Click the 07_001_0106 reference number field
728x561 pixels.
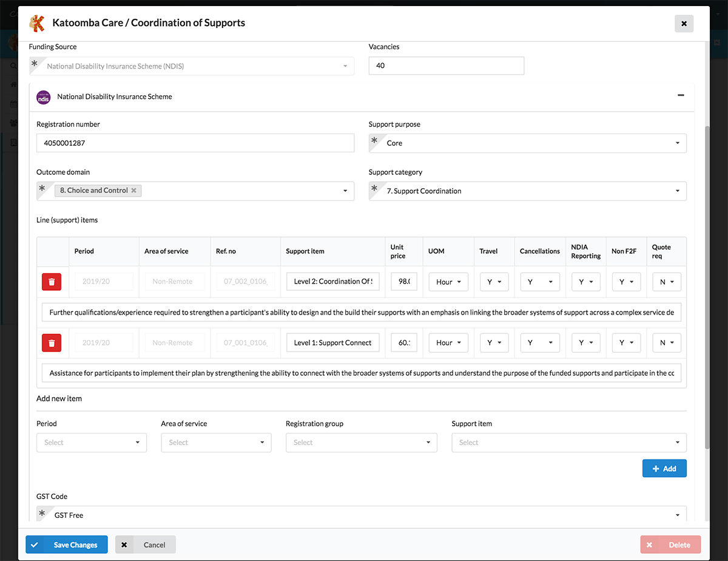(246, 343)
